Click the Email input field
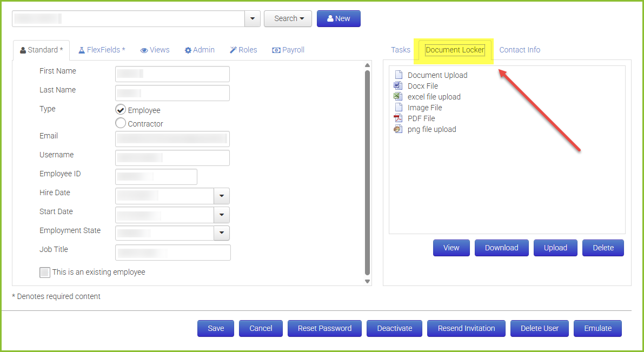This screenshot has width=644, height=352. pyautogui.click(x=172, y=139)
